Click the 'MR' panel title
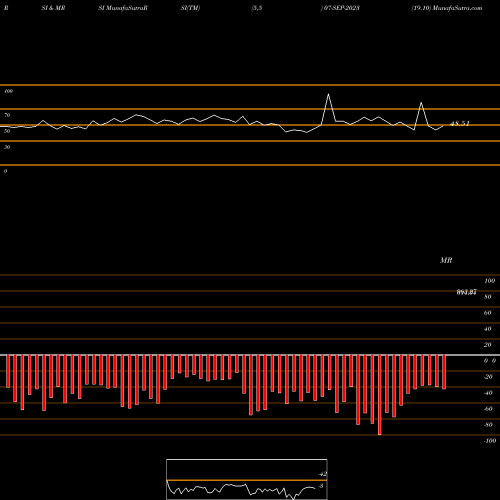Screen dimensions: 500x500 [x=446, y=260]
